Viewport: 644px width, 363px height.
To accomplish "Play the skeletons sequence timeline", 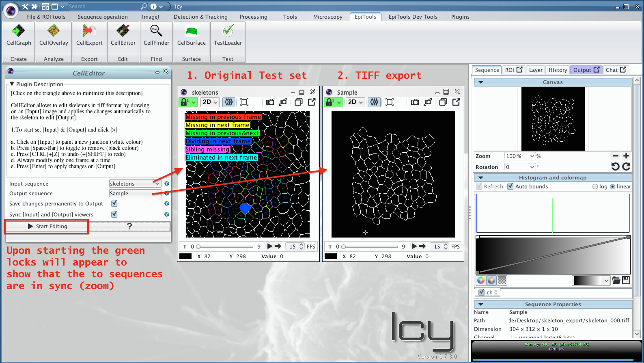I will tap(269, 246).
